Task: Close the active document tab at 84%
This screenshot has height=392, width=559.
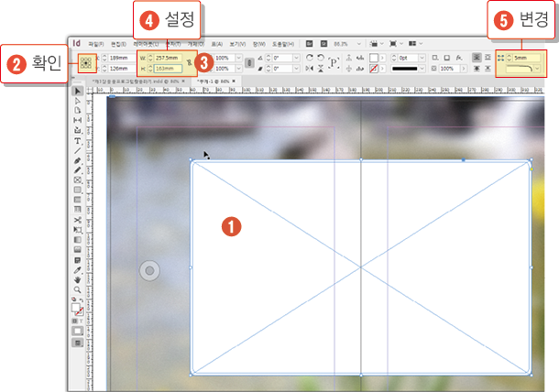Action: tap(234, 82)
